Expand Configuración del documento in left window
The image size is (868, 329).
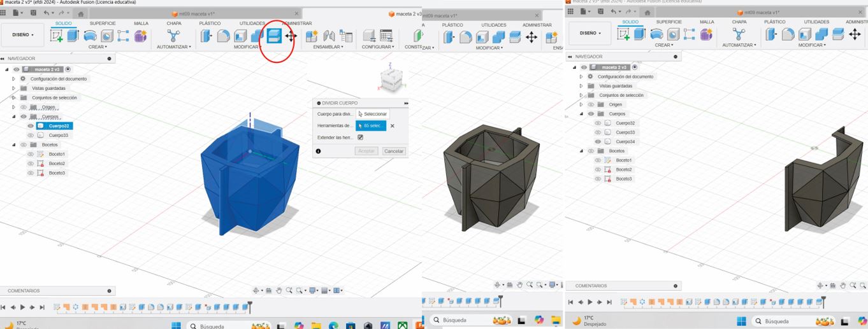coord(14,79)
